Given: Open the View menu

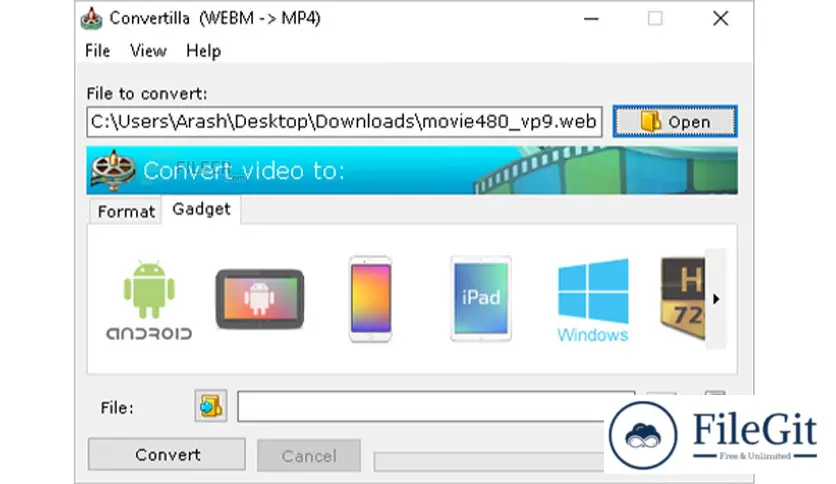Looking at the screenshot, I should [148, 51].
